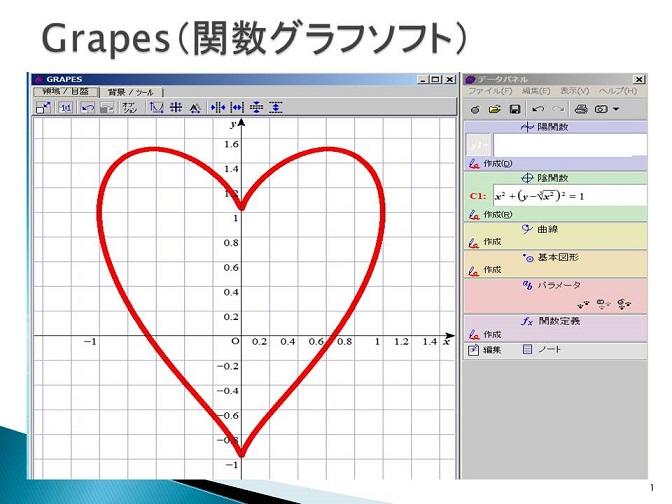This screenshot has width=672, height=504.
Task: Click the redo arrow in data panel
Action: pyautogui.click(x=558, y=109)
